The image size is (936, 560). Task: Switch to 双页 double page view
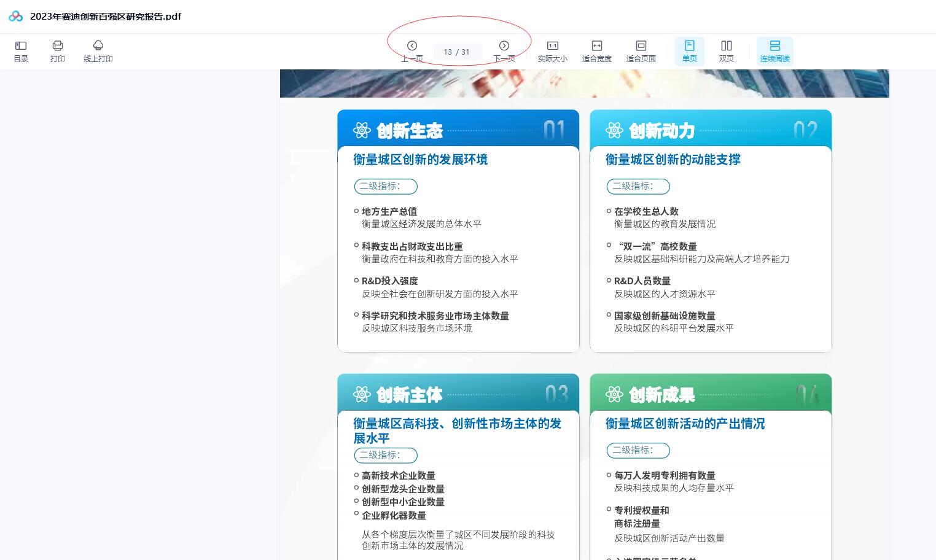[x=727, y=51]
